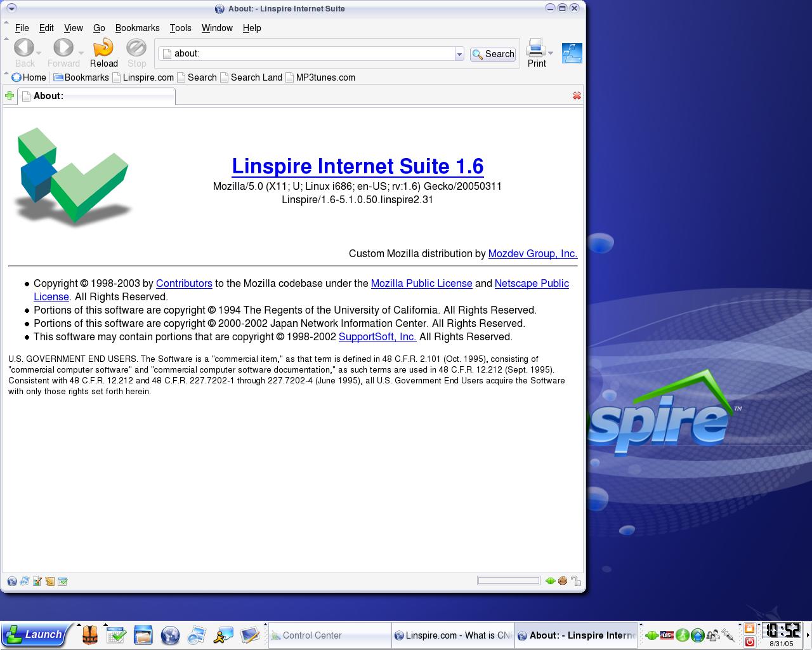Open the Forward button history dropdown arrow
The image size is (812, 650).
coord(81,53)
